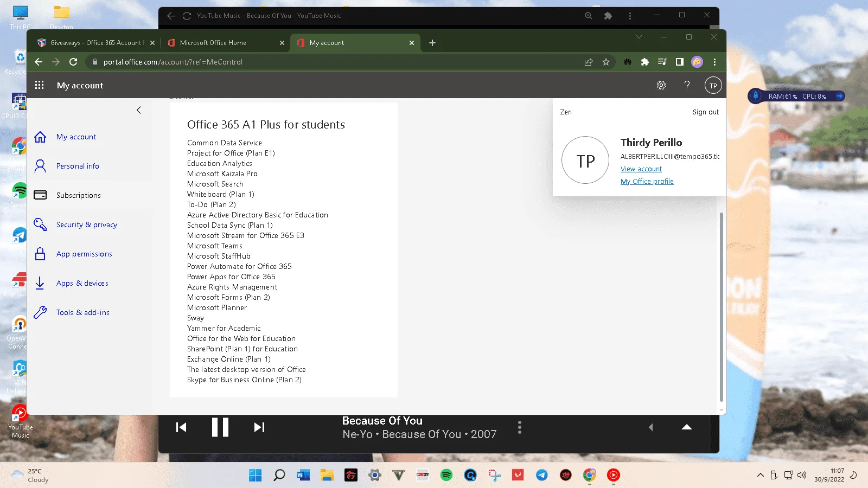Viewport: 868px width, 488px height.
Task: Open a new browser tab
Action: [x=432, y=43]
